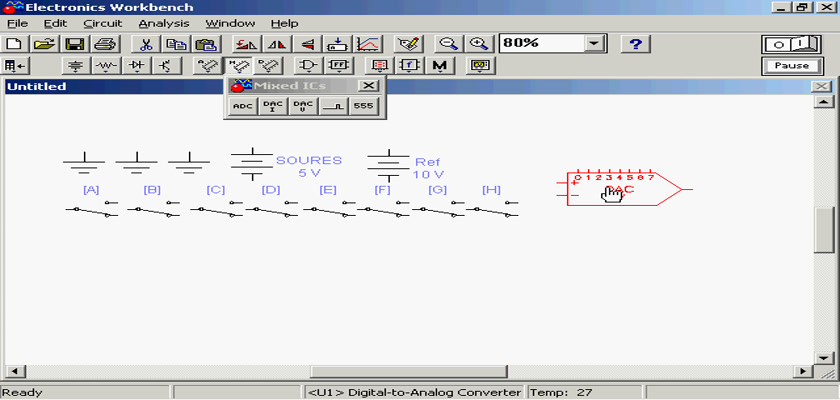Open the Favorites parts bin
The height and width of the screenshot is (400, 840).
tap(15, 66)
